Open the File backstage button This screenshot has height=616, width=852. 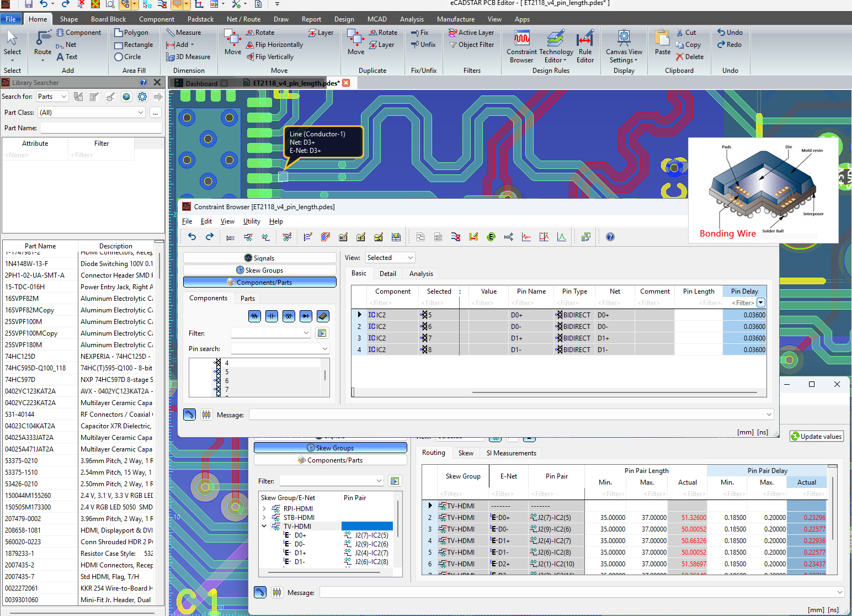point(10,19)
